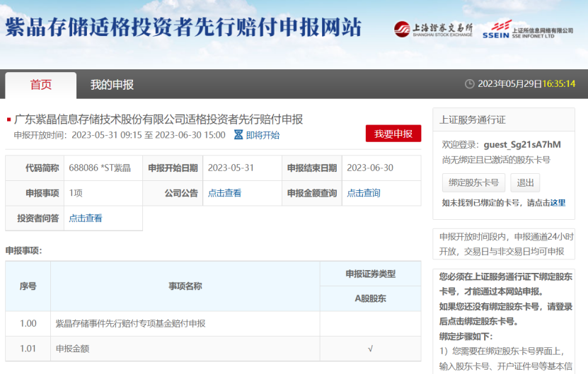Screen dimensions: 588x374
Task: Click the end date value 2023-06-30
Action: (x=370, y=168)
